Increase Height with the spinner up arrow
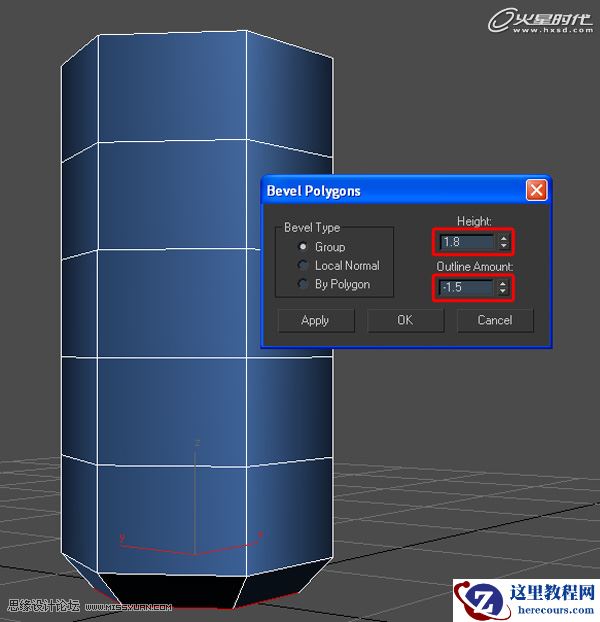600x622 pixels. point(503,238)
